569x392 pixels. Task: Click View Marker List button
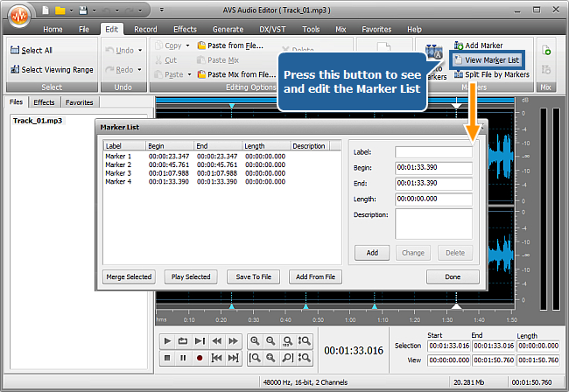pos(487,60)
